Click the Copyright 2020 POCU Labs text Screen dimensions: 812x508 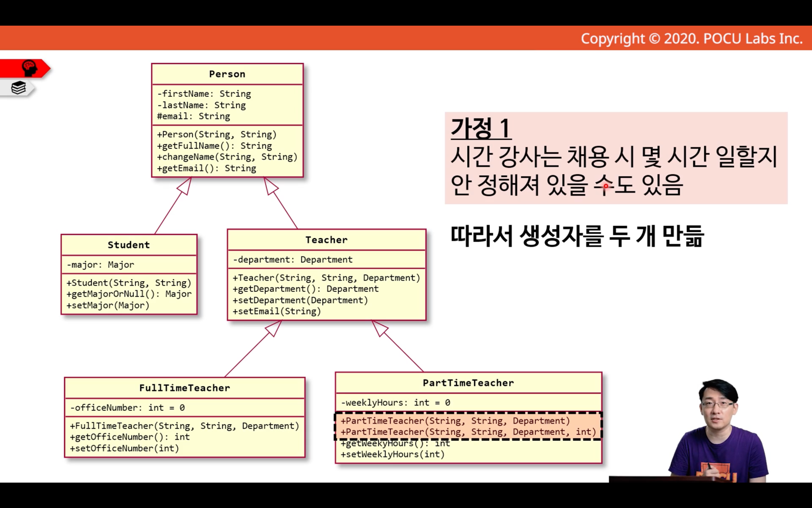click(x=692, y=39)
